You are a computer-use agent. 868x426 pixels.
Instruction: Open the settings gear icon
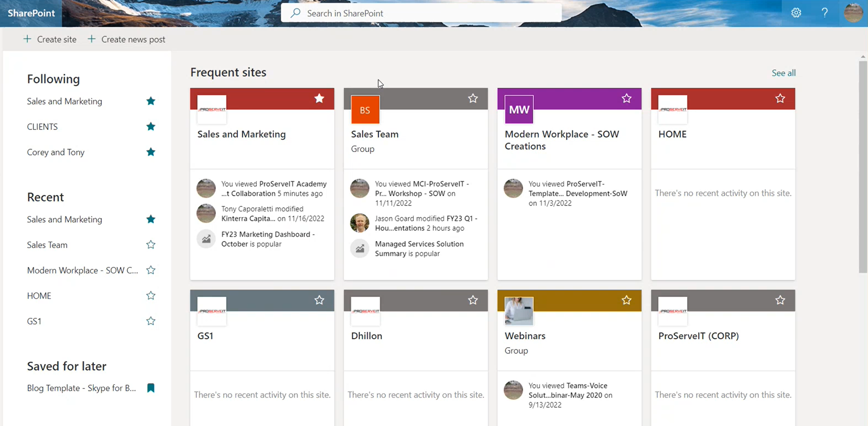click(796, 13)
